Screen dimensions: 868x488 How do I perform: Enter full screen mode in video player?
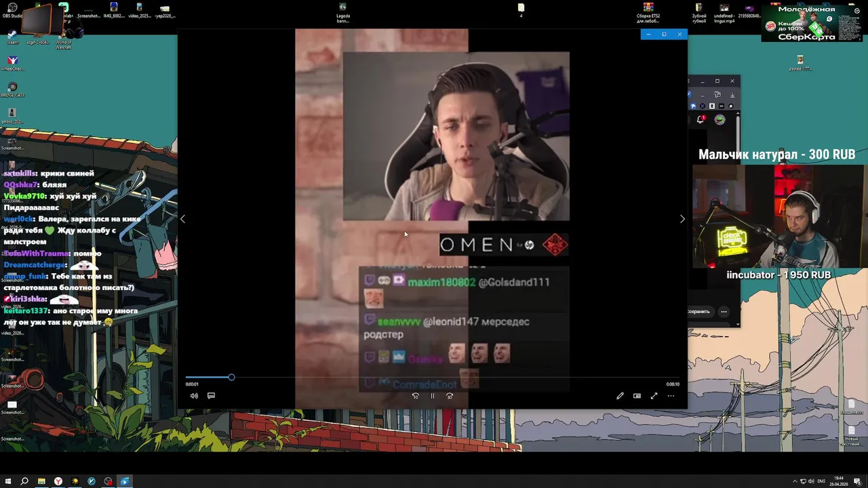click(654, 396)
